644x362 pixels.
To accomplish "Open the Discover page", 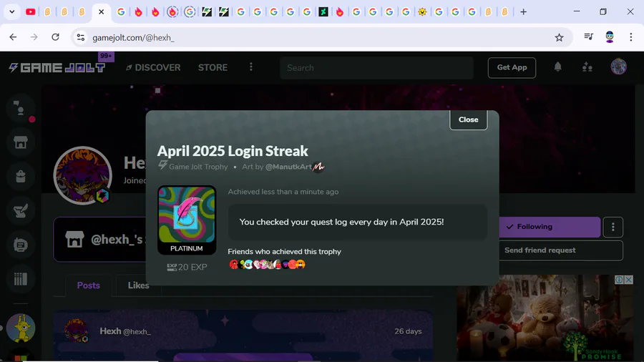I will pyautogui.click(x=153, y=67).
